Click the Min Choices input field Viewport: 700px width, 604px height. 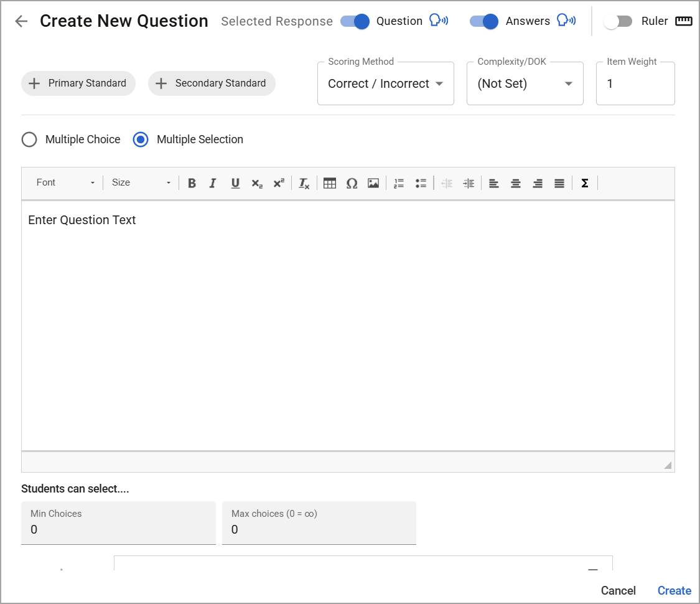tap(118, 523)
